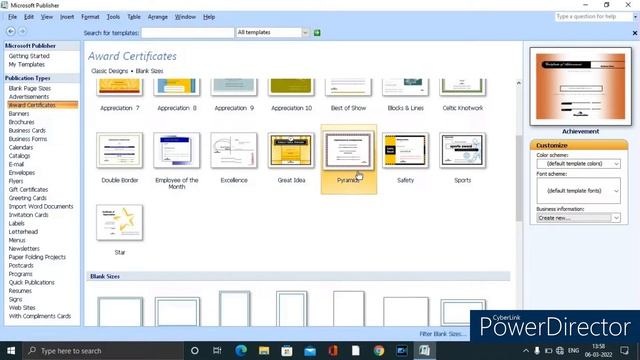This screenshot has height=360, width=640.
Task: Open Task View on the taskbar
Action: [217, 351]
